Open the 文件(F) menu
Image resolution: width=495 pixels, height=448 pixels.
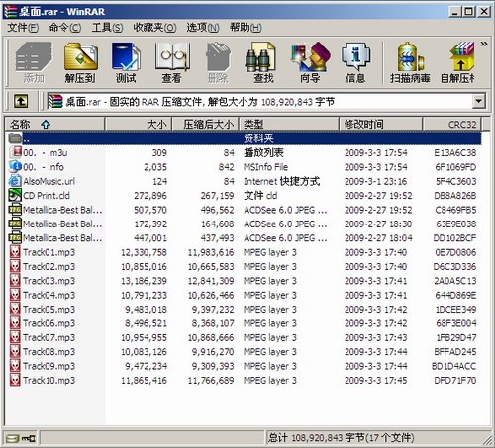tap(23, 27)
